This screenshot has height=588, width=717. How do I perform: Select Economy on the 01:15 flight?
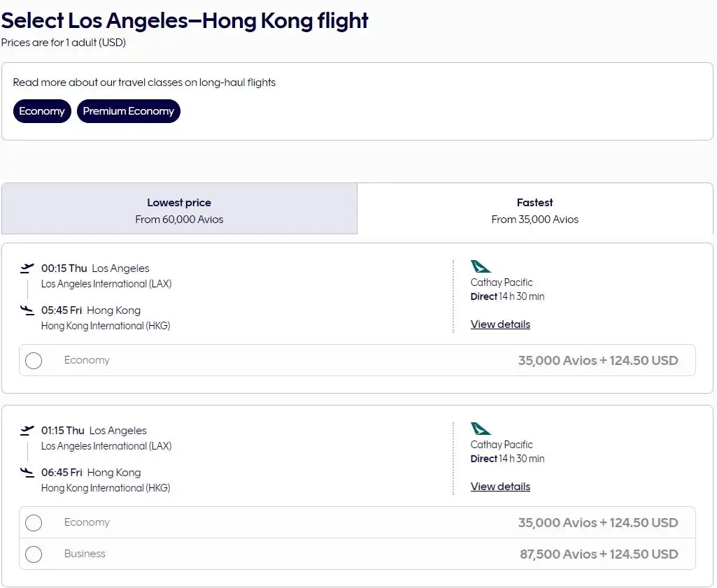(34, 523)
